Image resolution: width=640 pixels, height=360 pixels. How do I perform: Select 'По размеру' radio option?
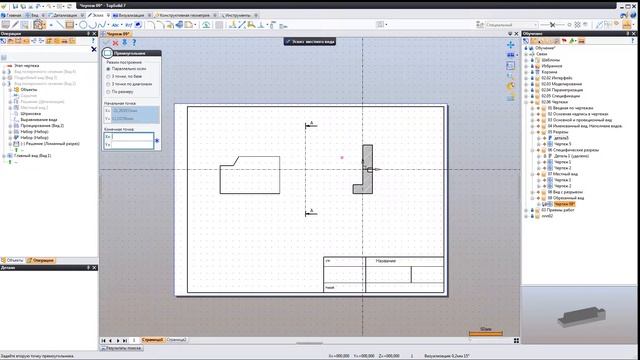click(108, 92)
